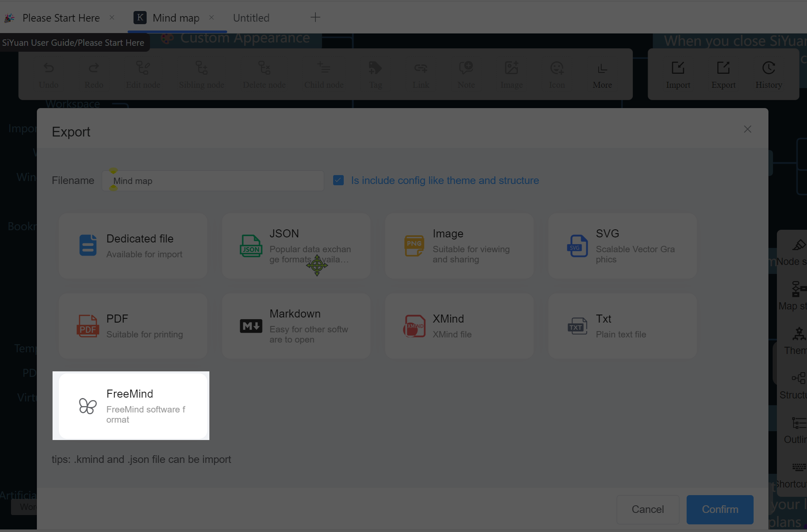Click the TXT file icon

coord(577,326)
